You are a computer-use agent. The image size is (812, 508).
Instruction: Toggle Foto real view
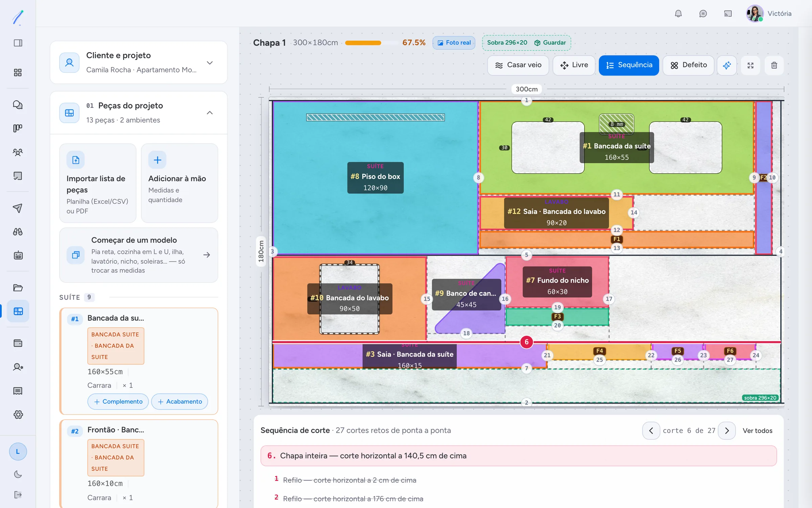pos(454,43)
